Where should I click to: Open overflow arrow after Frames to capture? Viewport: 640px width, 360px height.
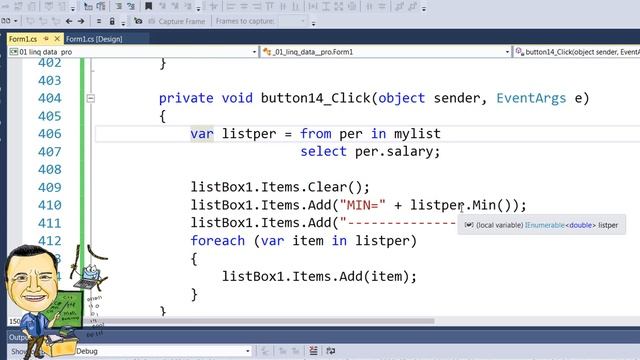[313, 23]
